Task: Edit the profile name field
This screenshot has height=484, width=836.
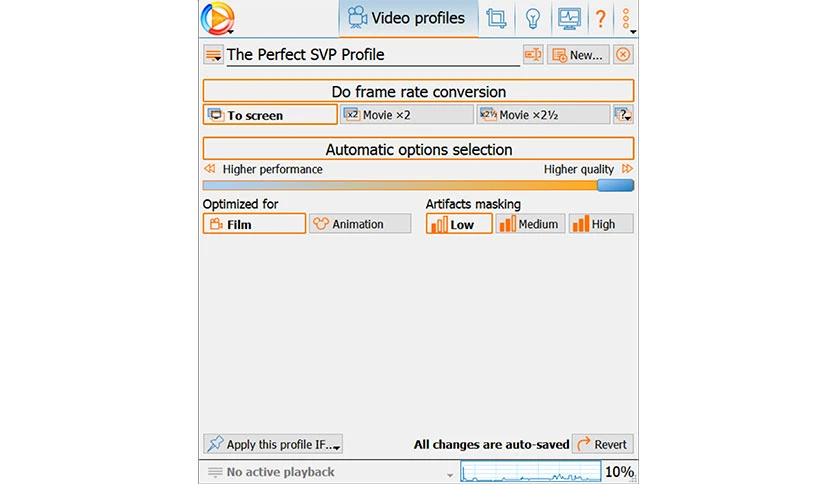Action: 373,55
